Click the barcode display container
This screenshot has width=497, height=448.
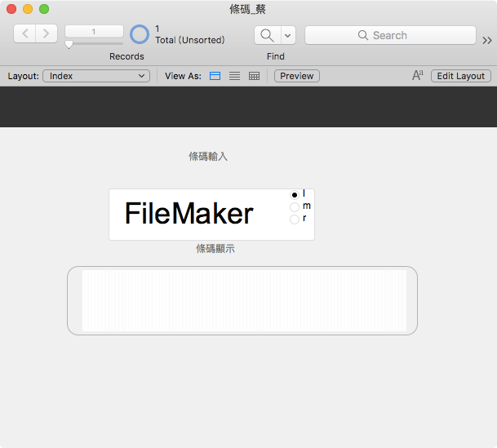(242, 300)
